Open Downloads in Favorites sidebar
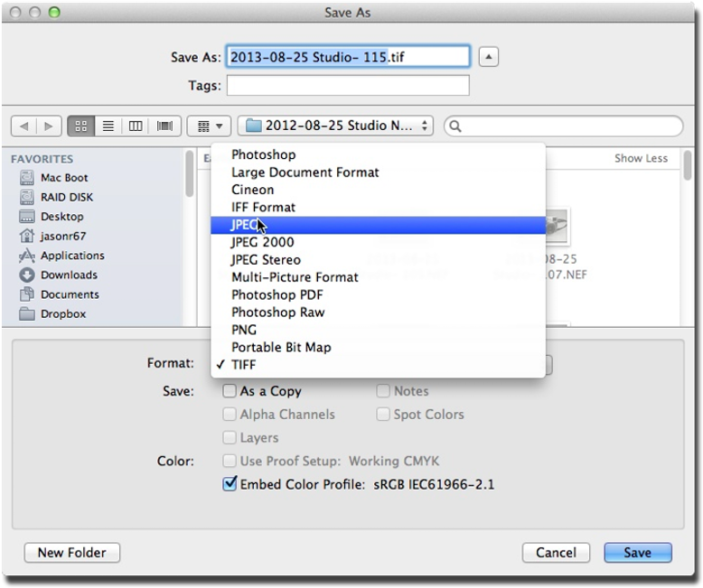 tap(69, 275)
